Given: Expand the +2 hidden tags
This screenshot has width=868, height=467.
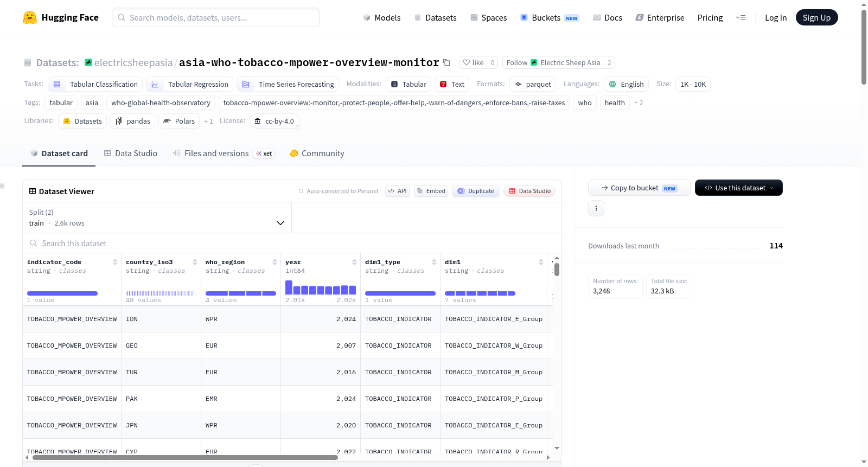Looking at the screenshot, I should (639, 103).
